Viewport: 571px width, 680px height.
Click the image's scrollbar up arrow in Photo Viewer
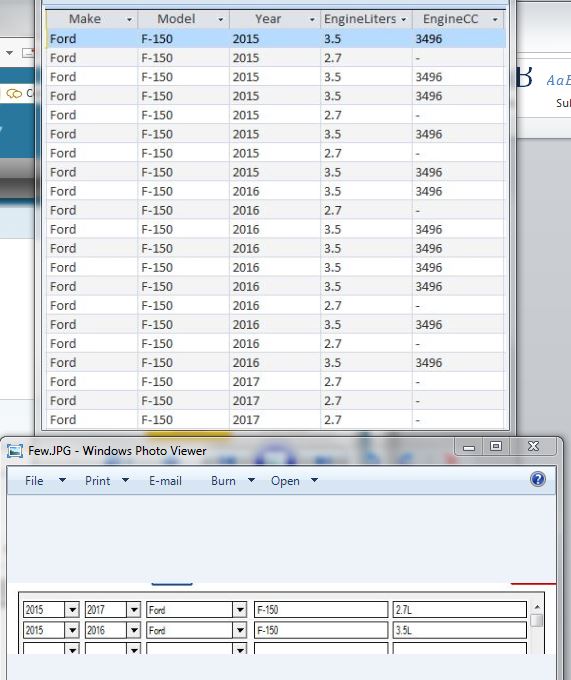point(537,607)
